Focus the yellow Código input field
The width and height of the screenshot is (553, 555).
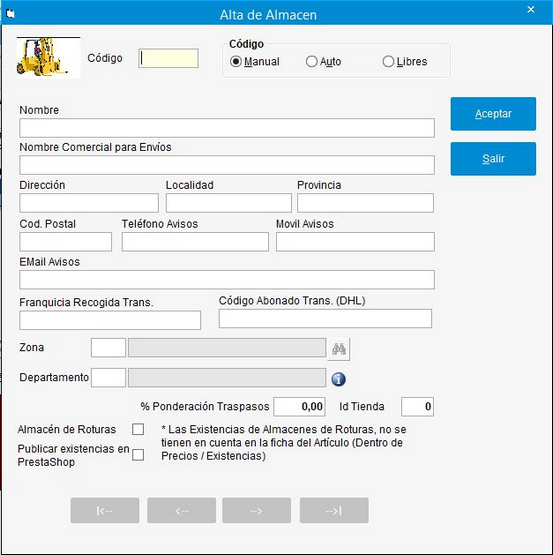click(168, 58)
